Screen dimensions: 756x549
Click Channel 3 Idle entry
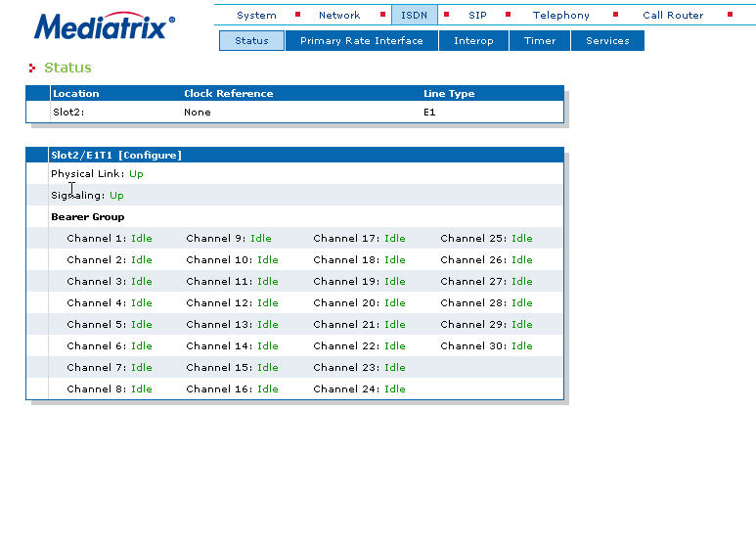[x=110, y=281]
